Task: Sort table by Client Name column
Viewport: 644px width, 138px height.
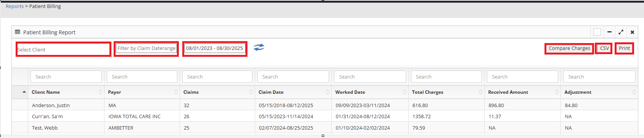Action: tap(66, 92)
